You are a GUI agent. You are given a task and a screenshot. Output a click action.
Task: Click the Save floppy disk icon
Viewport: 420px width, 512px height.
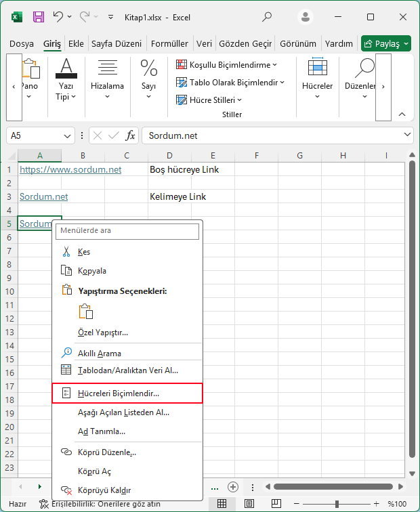coord(39,17)
